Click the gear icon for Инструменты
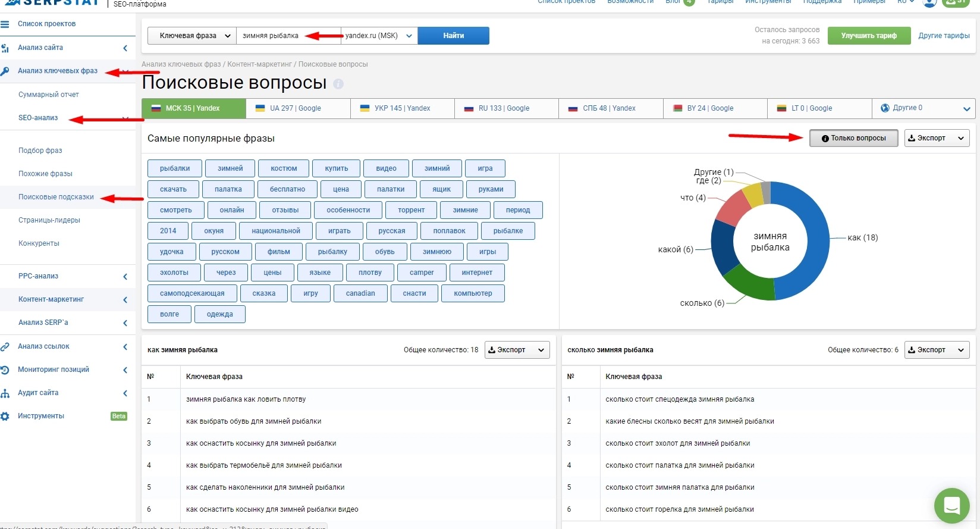This screenshot has height=529, width=980. click(x=5, y=416)
